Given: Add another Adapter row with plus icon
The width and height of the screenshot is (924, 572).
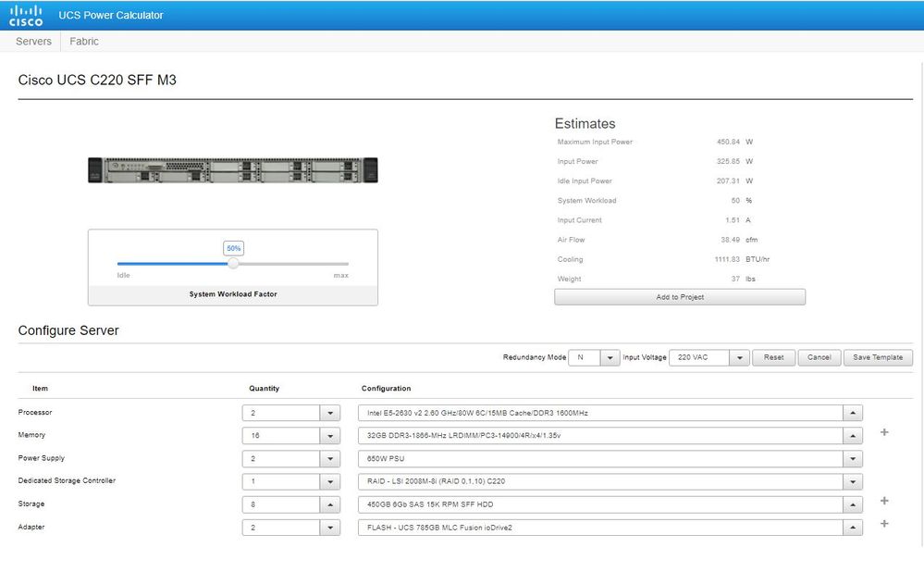Looking at the screenshot, I should click(x=884, y=524).
